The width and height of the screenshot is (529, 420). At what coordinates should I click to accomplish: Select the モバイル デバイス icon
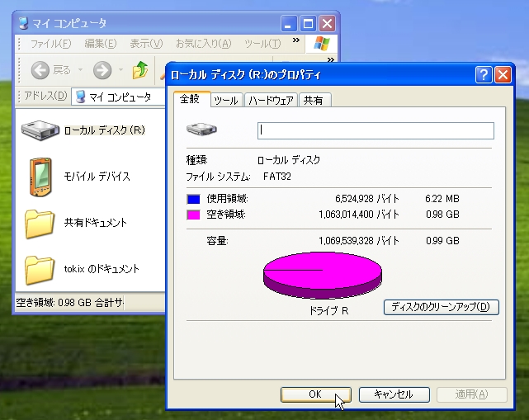pyautogui.click(x=40, y=177)
